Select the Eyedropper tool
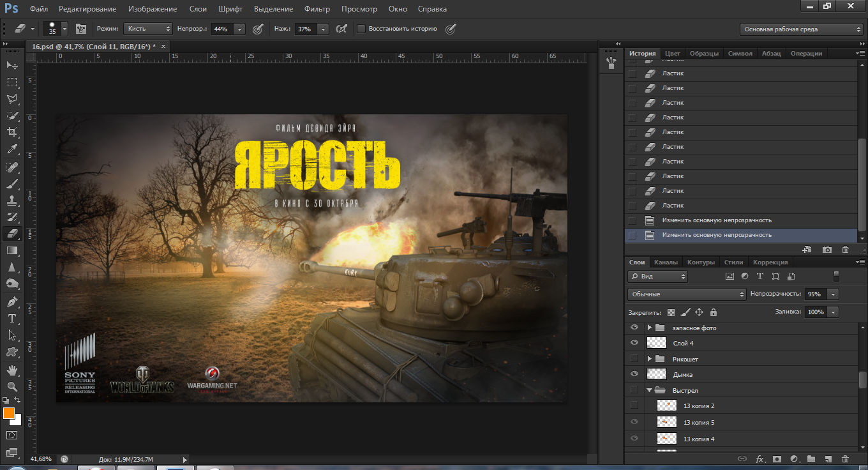This screenshot has width=868, height=470. point(11,149)
